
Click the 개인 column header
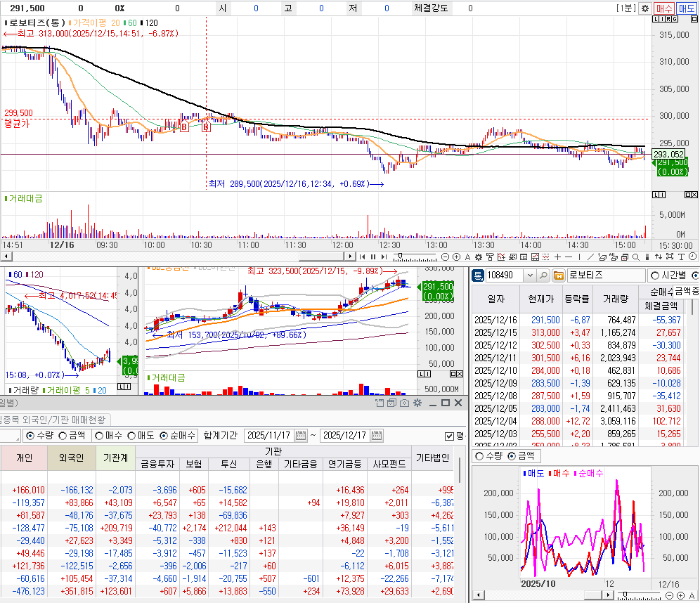pos(24,458)
